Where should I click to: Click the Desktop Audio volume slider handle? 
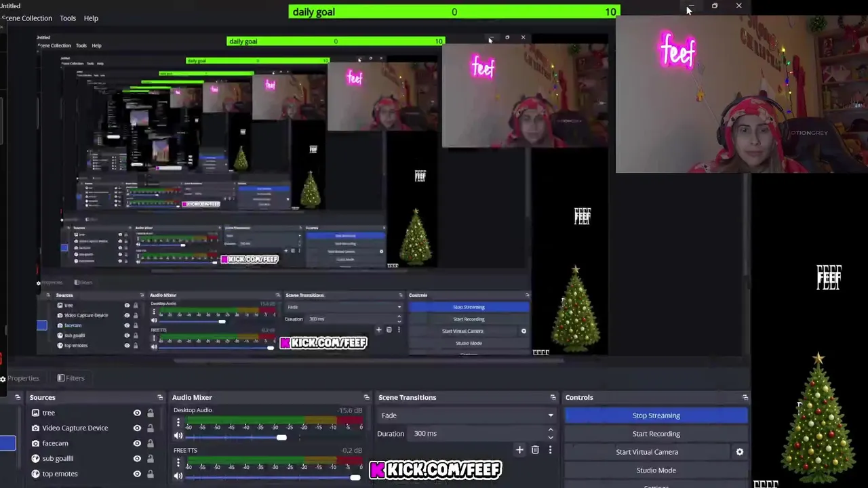pos(281,437)
